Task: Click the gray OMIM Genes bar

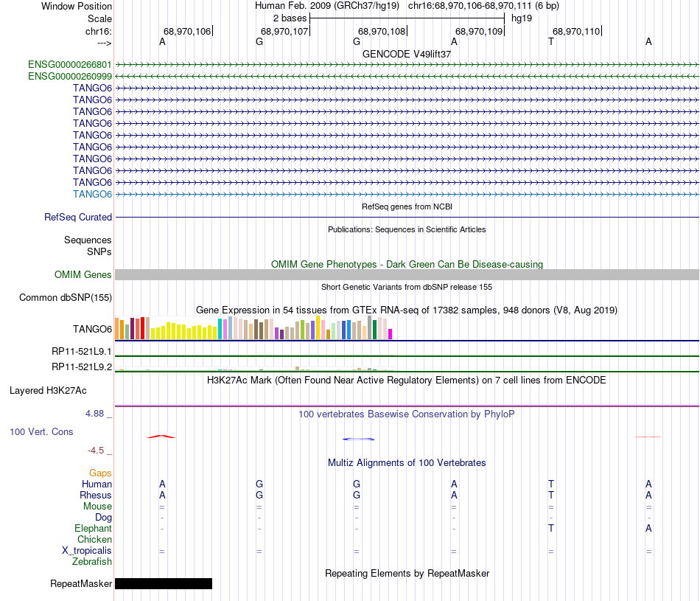Action: click(x=407, y=275)
